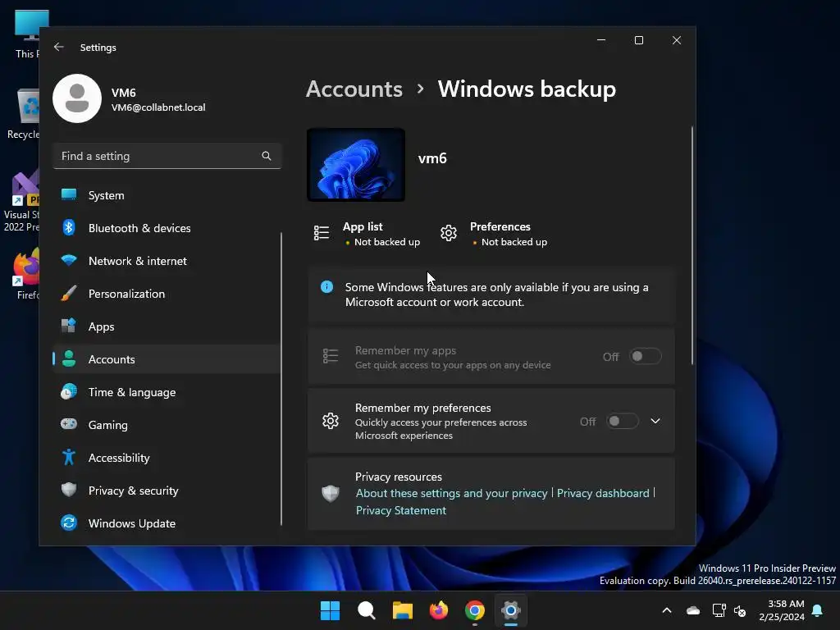Click the content pane vertical scrollbar

(x=692, y=245)
